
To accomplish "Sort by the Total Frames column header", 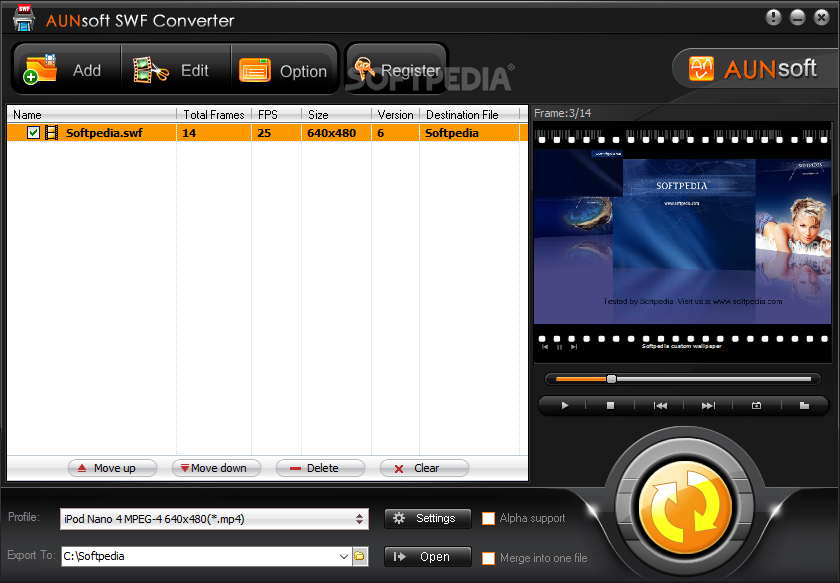I will coord(214,114).
